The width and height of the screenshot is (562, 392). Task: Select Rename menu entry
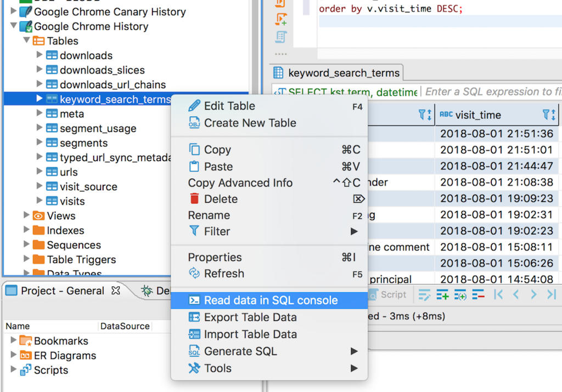coord(269,215)
